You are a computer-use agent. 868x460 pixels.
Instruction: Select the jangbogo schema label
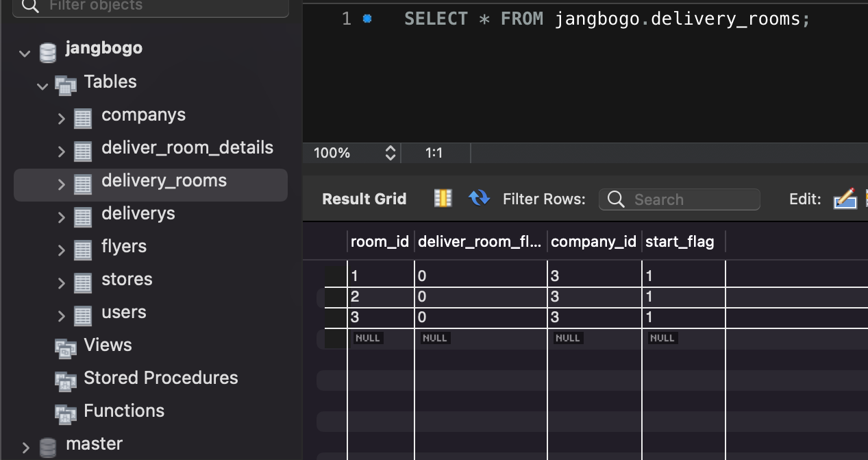[x=104, y=49]
